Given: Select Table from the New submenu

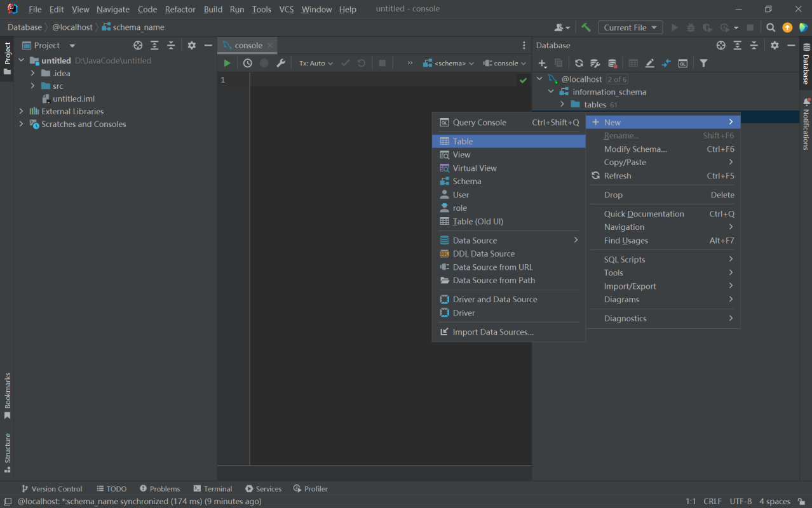Looking at the screenshot, I should click(463, 142).
